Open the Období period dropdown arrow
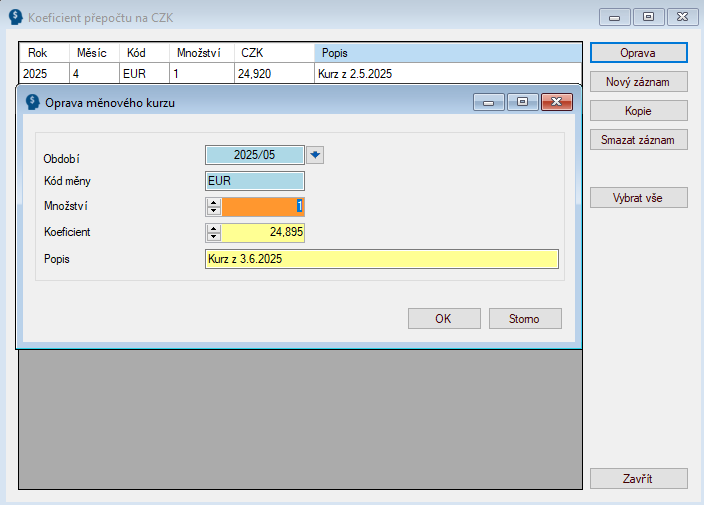The image size is (704, 505). tap(316, 155)
